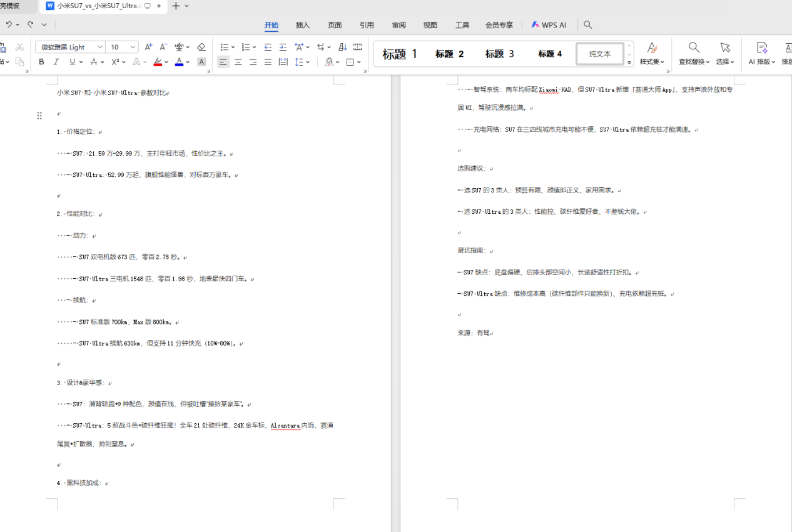792x532 pixels.
Task: Open the WPS AI panel
Action: [x=549, y=25]
